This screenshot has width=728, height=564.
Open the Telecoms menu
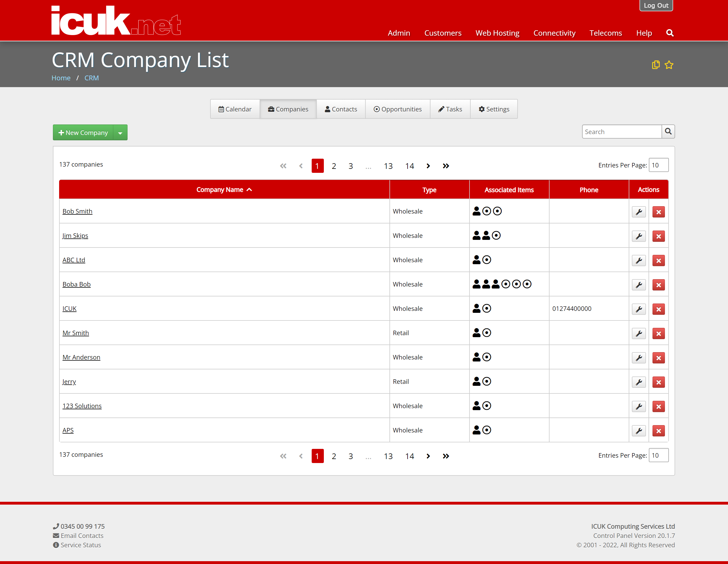pyautogui.click(x=606, y=33)
